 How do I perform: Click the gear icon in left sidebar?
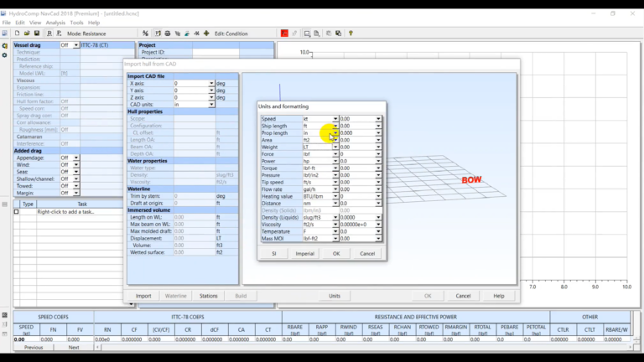(x=4, y=55)
